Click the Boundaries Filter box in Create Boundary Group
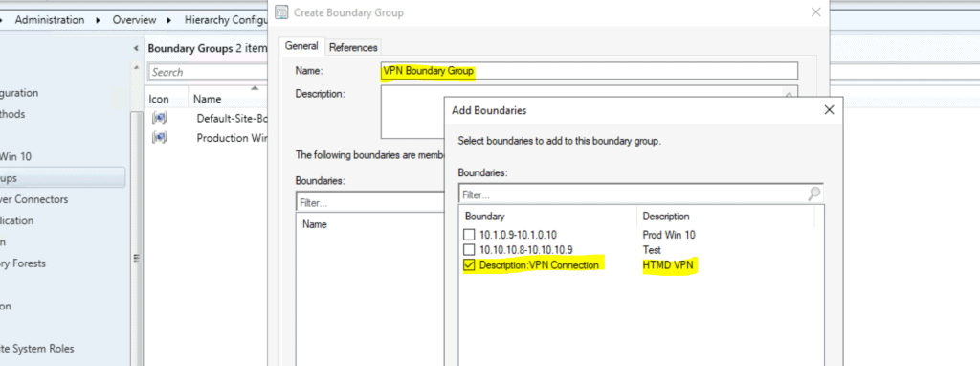Image resolution: width=980 pixels, height=366 pixels. (370, 203)
